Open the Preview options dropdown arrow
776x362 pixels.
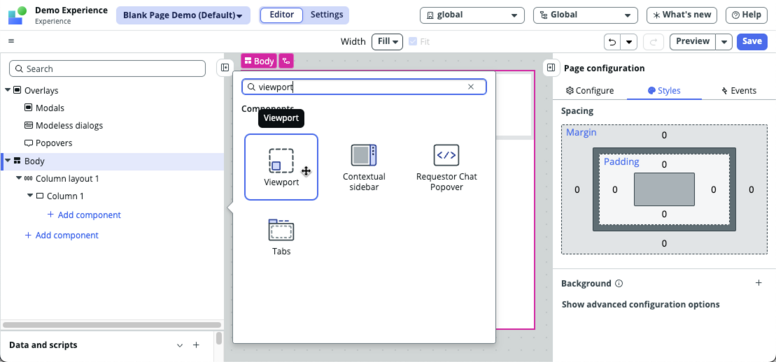tap(724, 42)
